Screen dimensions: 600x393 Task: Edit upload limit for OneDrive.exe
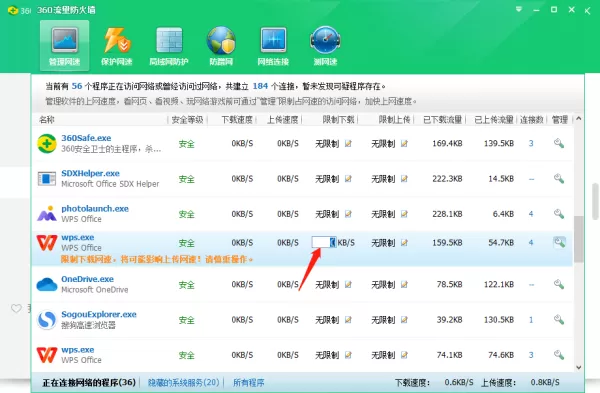coord(404,284)
